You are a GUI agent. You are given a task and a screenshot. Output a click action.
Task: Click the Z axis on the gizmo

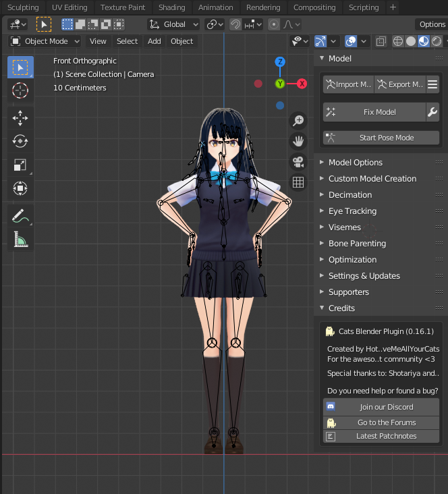point(280,62)
